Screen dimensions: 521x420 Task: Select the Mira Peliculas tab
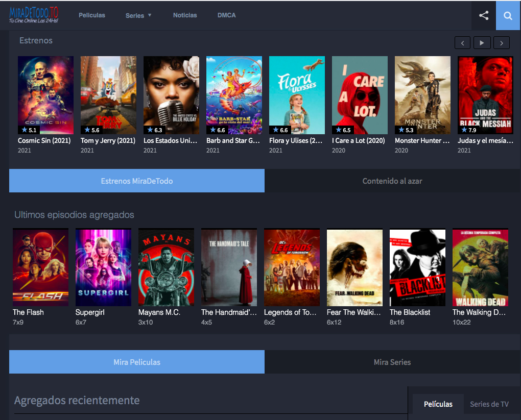coord(137,362)
